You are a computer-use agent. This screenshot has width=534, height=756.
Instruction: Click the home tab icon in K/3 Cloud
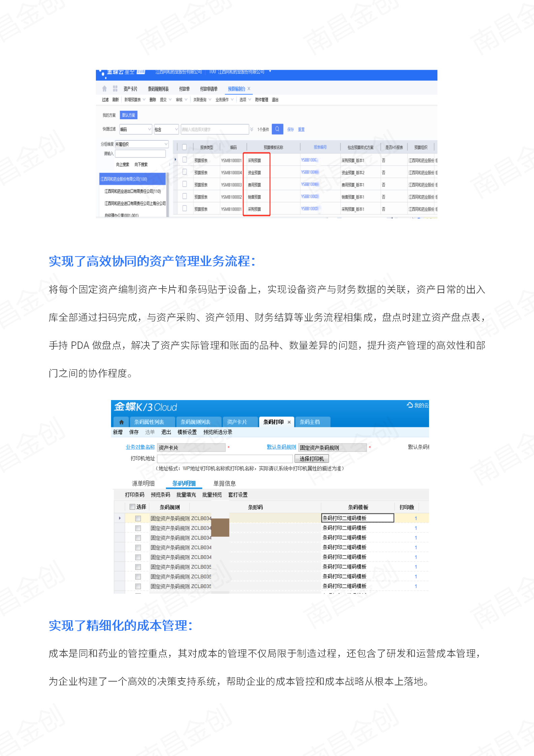(x=121, y=422)
